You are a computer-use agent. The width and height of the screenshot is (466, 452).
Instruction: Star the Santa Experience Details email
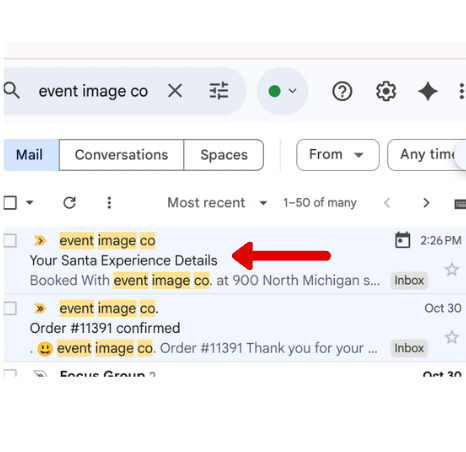[x=452, y=269]
